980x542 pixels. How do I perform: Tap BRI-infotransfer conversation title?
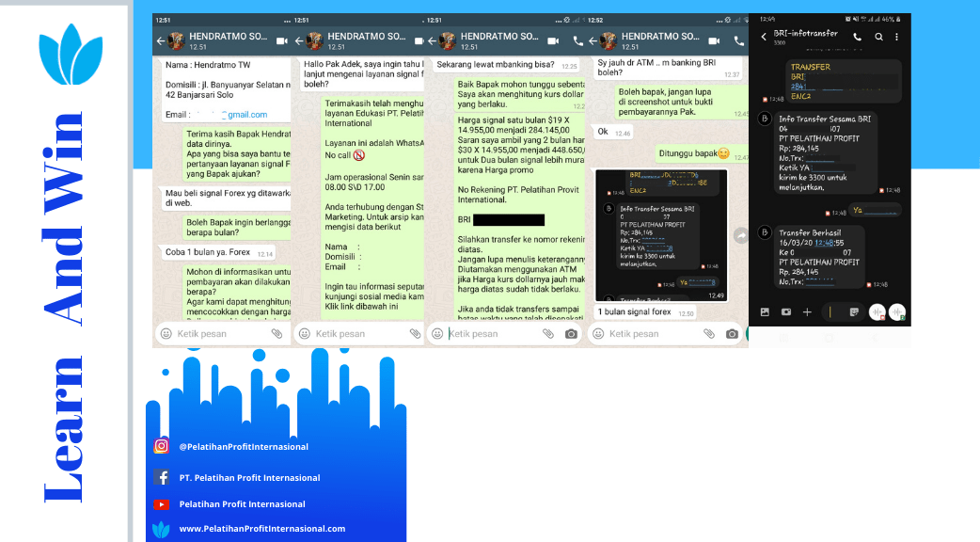[805, 33]
